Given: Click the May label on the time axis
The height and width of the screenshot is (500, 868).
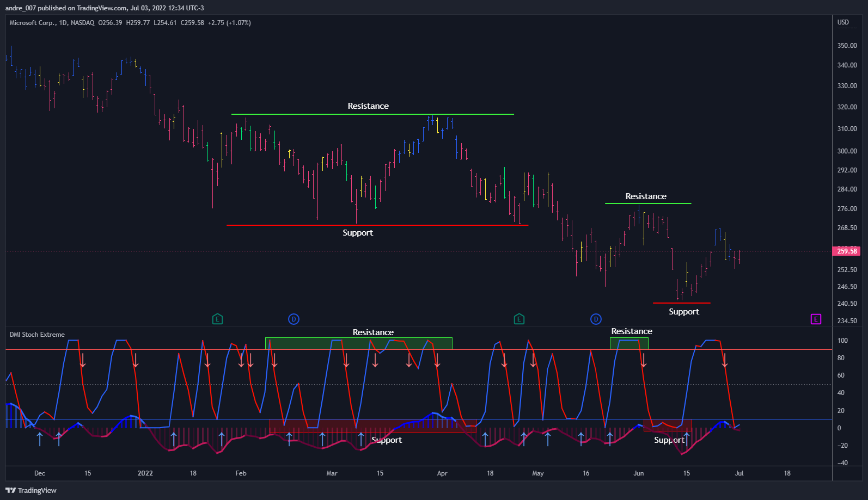Looking at the screenshot, I should coord(538,473).
